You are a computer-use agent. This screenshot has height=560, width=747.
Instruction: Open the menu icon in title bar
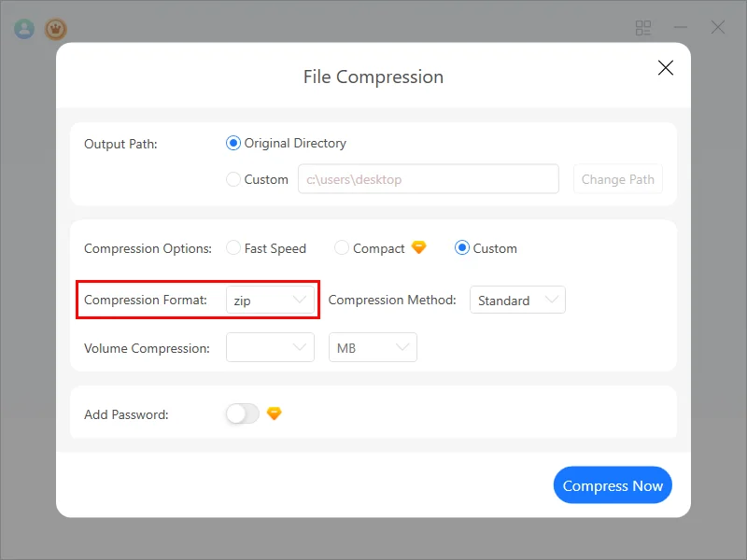pos(643,28)
